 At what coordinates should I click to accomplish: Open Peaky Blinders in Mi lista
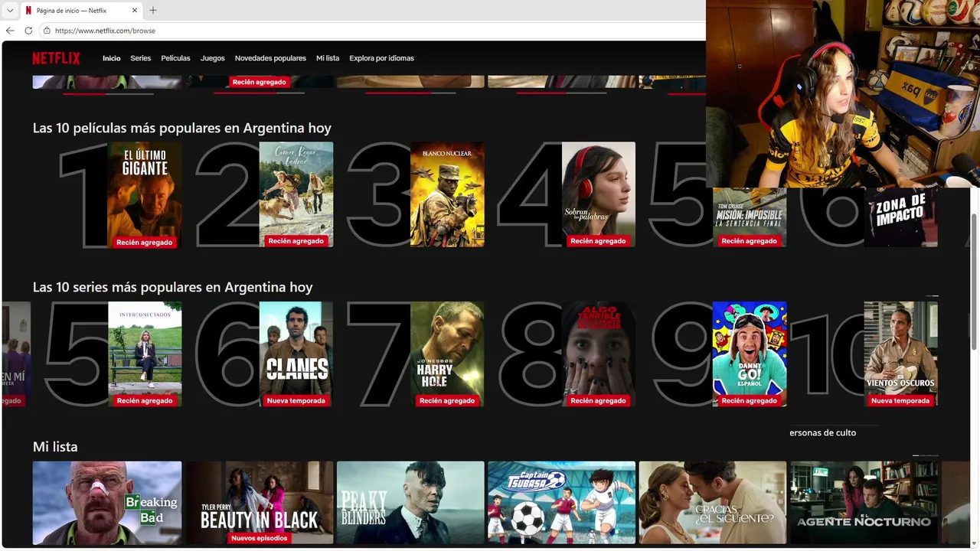click(x=410, y=502)
